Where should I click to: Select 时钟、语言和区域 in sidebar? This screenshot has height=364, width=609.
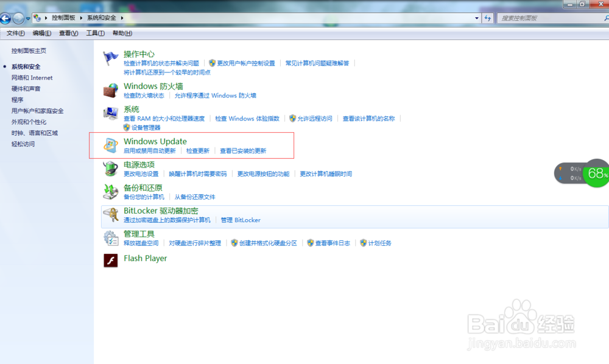click(x=35, y=133)
